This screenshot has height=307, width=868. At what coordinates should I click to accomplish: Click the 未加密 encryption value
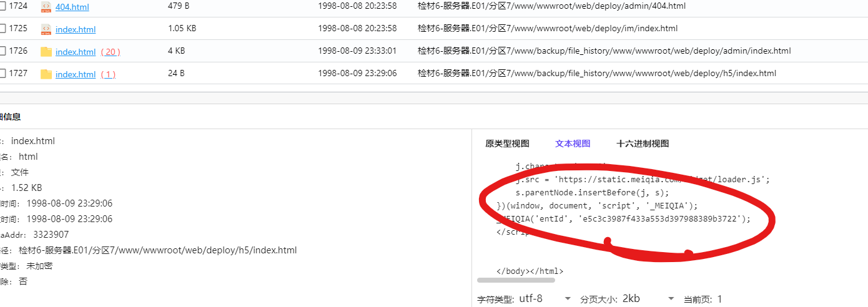point(39,266)
